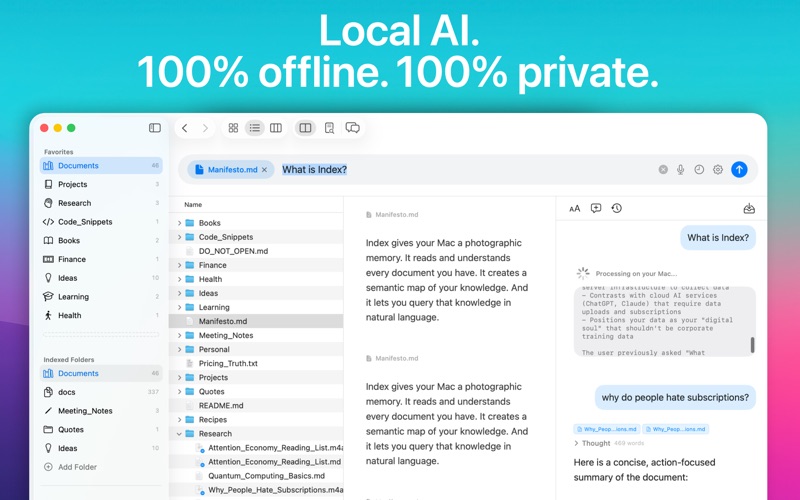The image size is (800, 500).
Task: Select README.md file
Action: click(256, 406)
